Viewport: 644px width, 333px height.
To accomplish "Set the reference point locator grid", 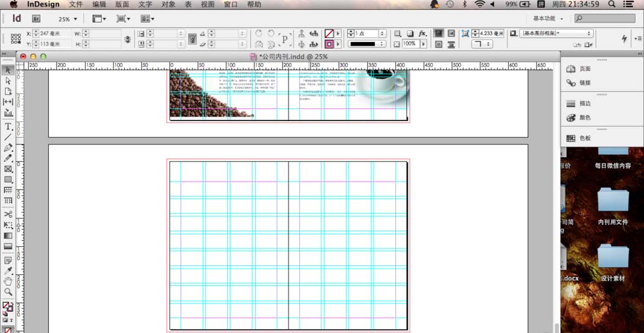I will (15, 39).
